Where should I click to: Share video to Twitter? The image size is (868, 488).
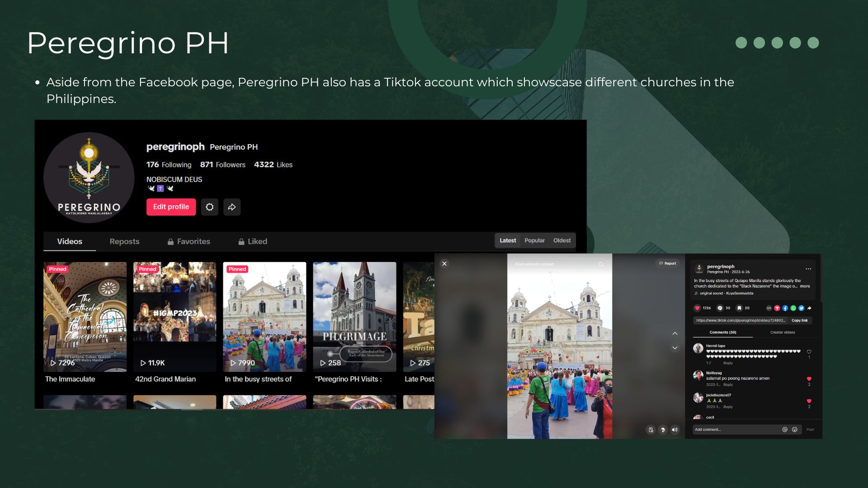(x=802, y=308)
